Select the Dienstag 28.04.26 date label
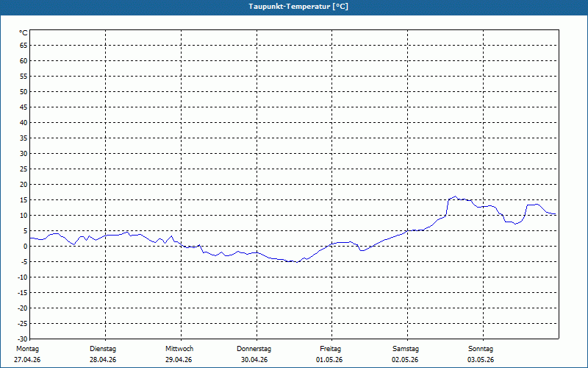The width and height of the screenshot is (588, 368). 103,354
